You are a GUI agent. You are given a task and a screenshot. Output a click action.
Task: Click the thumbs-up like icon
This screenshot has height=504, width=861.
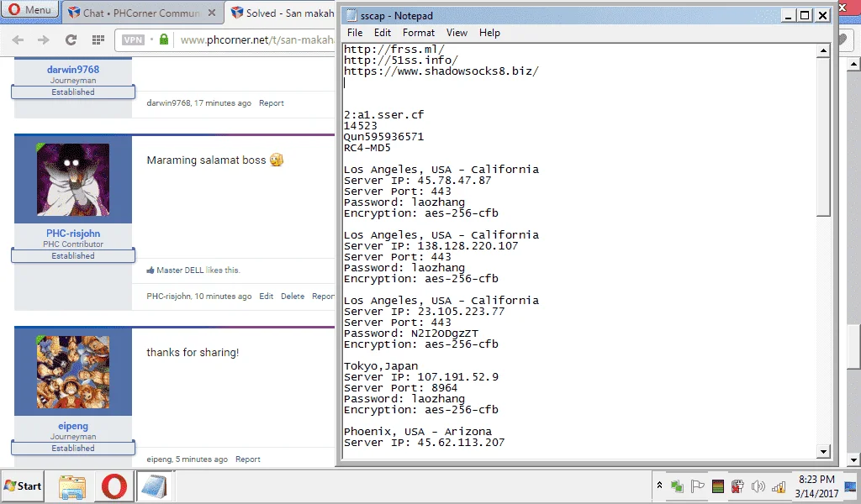coord(151,270)
